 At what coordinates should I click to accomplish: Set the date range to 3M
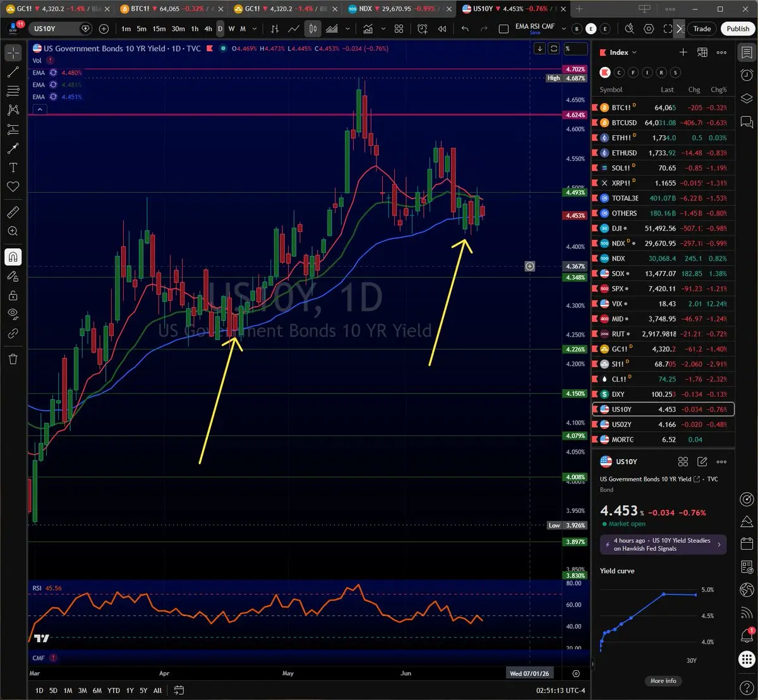82,691
